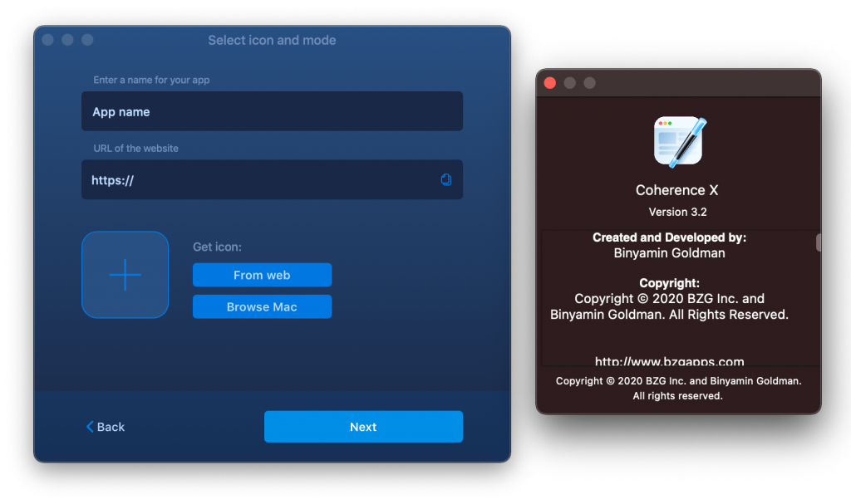
Task: Get icon From web
Action: (262, 275)
